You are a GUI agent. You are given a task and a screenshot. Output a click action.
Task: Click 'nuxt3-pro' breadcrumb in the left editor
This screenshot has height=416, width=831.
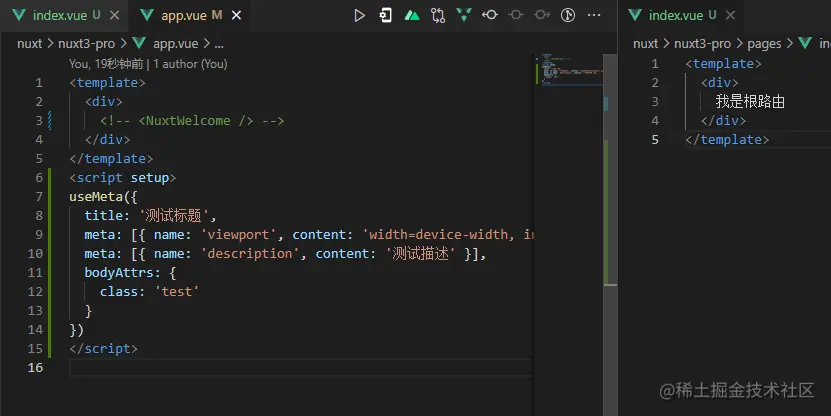click(86, 43)
